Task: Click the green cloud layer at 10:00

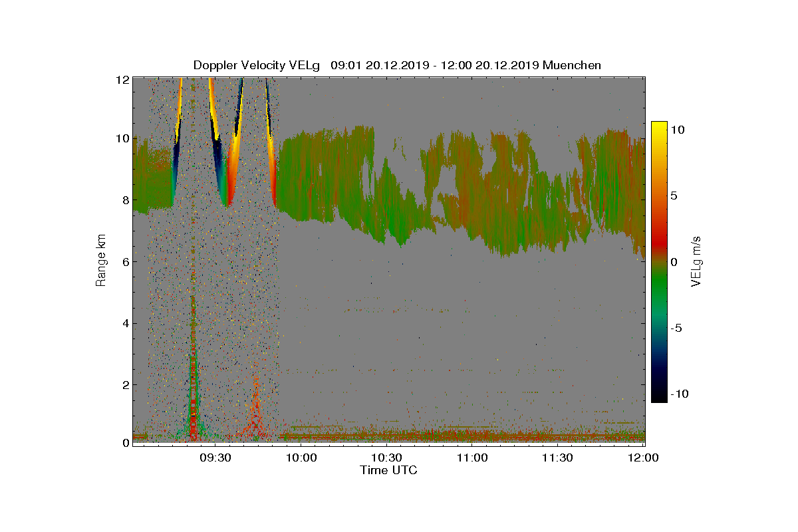Action: pos(303,176)
